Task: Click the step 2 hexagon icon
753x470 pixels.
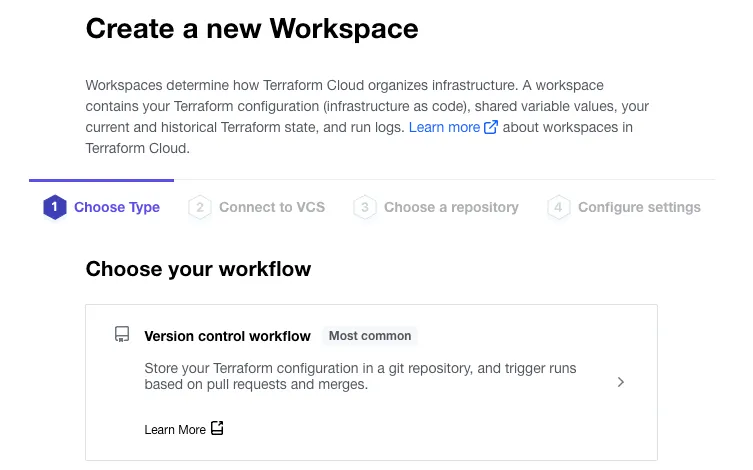Action: (x=200, y=207)
